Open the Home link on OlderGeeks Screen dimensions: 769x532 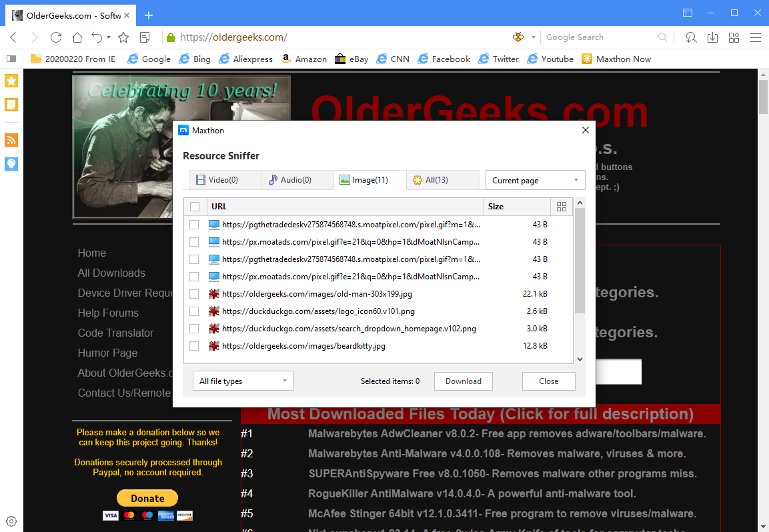coord(92,253)
